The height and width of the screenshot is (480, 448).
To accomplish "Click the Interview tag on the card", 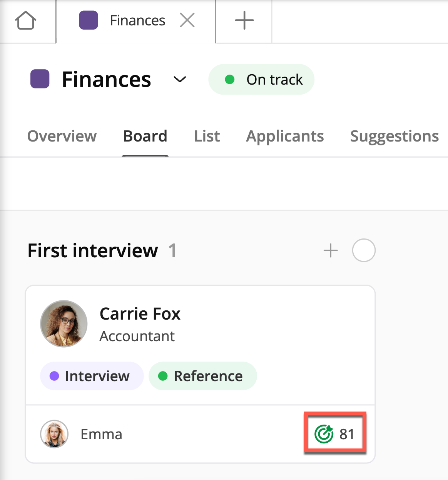I will click(x=92, y=376).
